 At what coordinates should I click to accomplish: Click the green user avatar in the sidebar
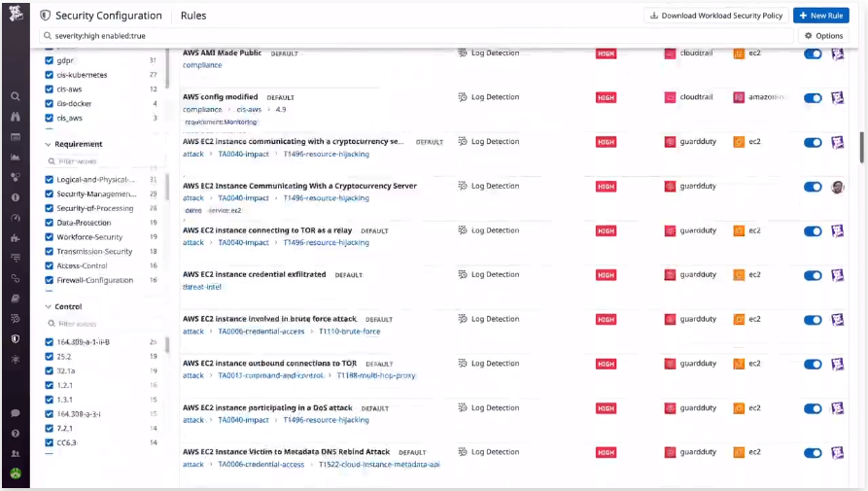click(16, 473)
